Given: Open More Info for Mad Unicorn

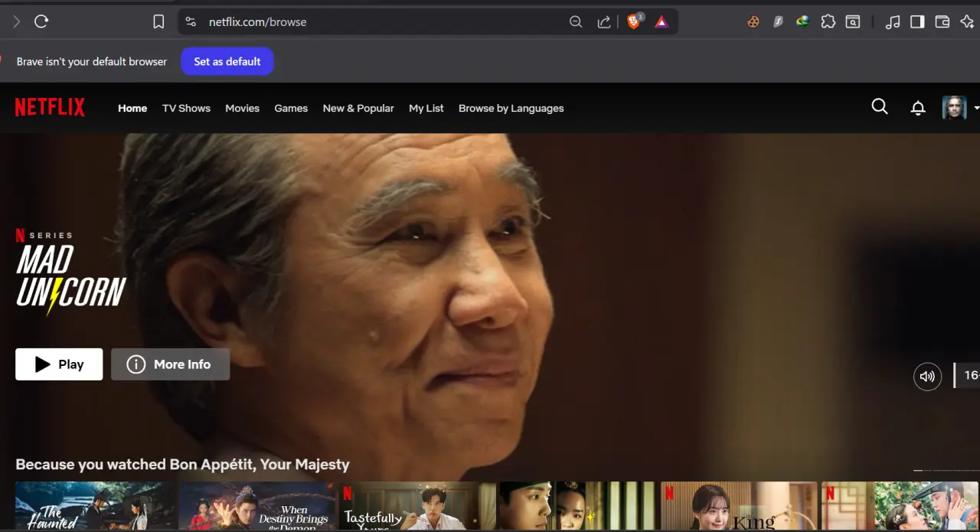Looking at the screenshot, I should pyautogui.click(x=170, y=364).
